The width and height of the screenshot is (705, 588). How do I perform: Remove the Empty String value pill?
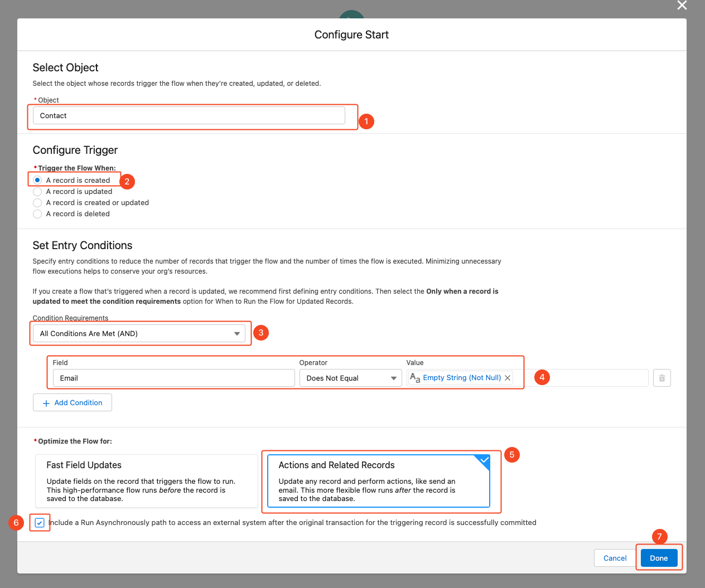coord(508,378)
